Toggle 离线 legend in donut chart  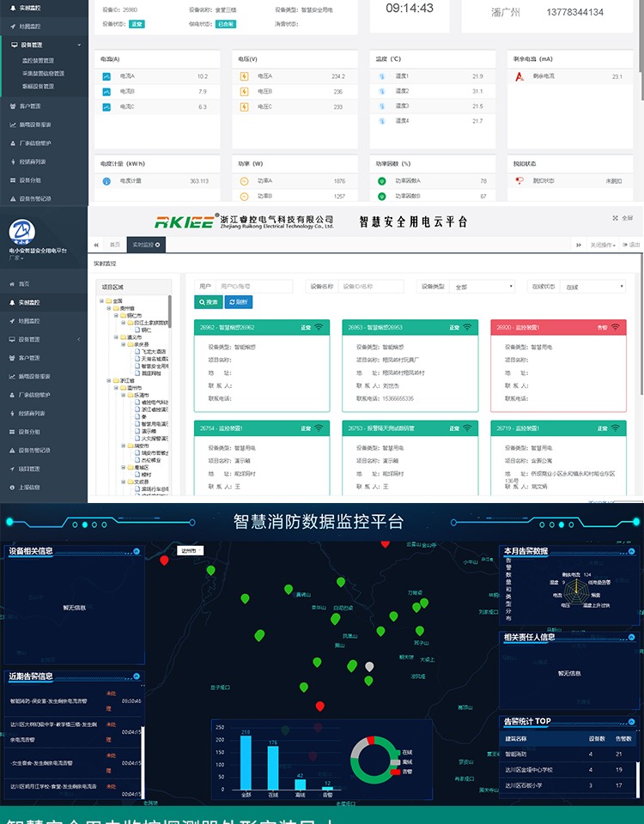pyautogui.click(x=402, y=762)
